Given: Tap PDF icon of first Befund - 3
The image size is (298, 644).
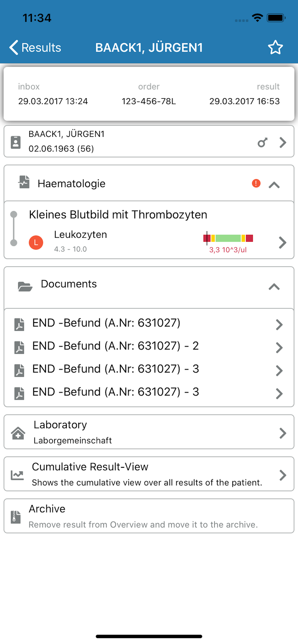Looking at the screenshot, I should tap(19, 370).
